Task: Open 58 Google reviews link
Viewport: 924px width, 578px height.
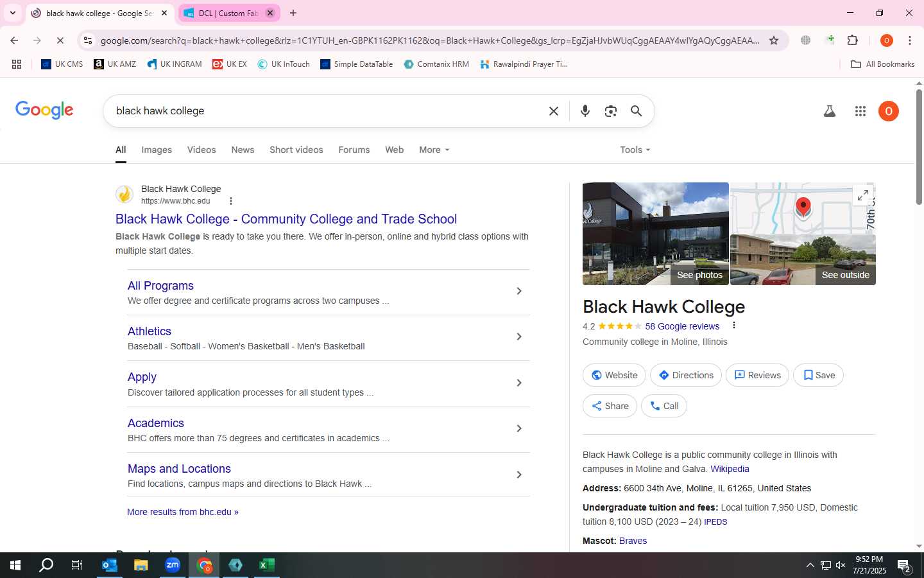Action: click(682, 326)
